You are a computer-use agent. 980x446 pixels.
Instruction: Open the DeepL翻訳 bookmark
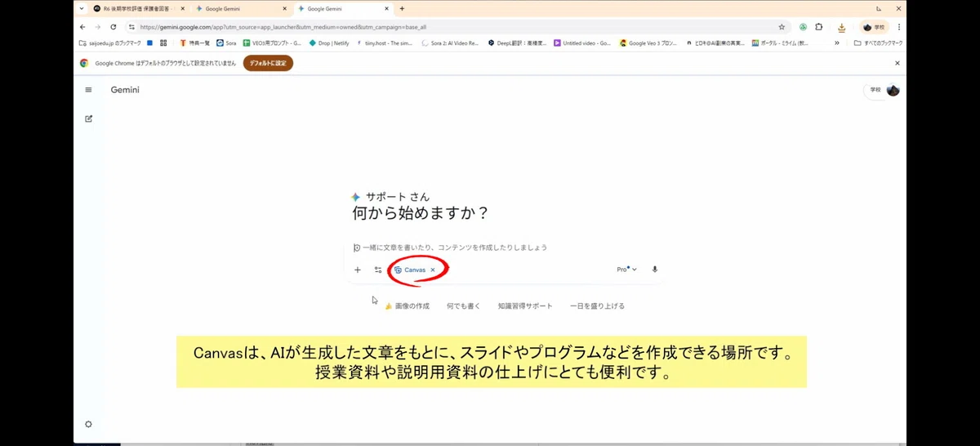pyautogui.click(x=517, y=43)
